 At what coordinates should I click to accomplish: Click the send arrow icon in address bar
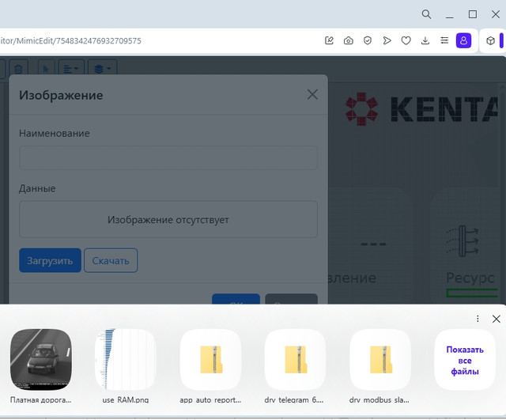click(x=387, y=40)
